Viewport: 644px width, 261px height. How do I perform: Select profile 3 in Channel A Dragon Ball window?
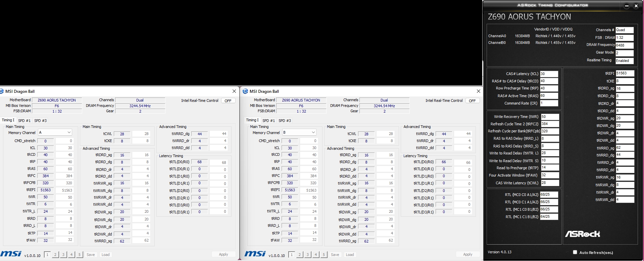[x=63, y=255]
